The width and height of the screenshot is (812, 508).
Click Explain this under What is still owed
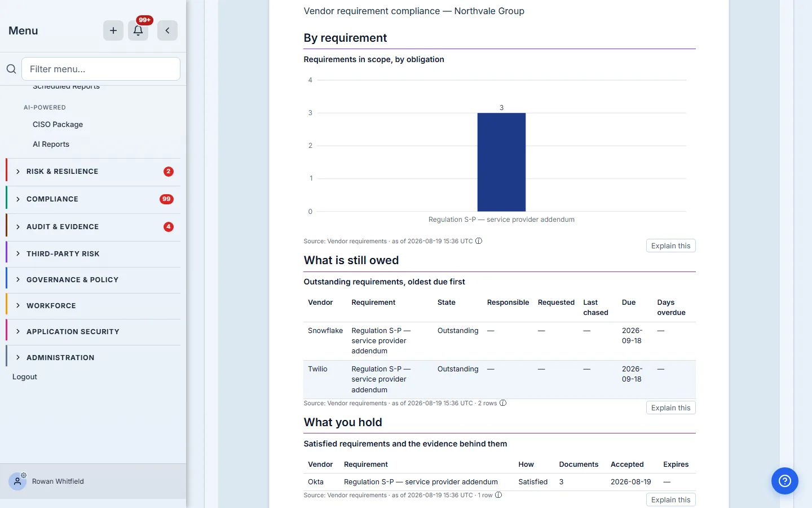tap(670, 408)
